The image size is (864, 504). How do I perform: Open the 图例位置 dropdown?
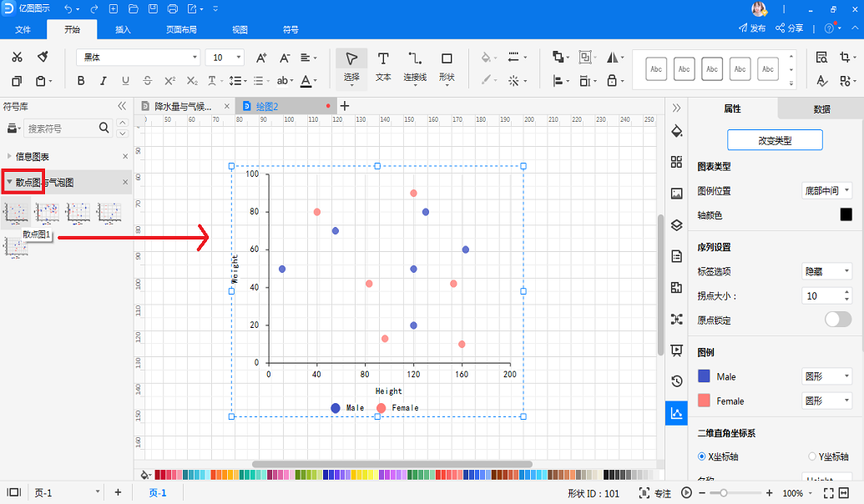pyautogui.click(x=826, y=190)
